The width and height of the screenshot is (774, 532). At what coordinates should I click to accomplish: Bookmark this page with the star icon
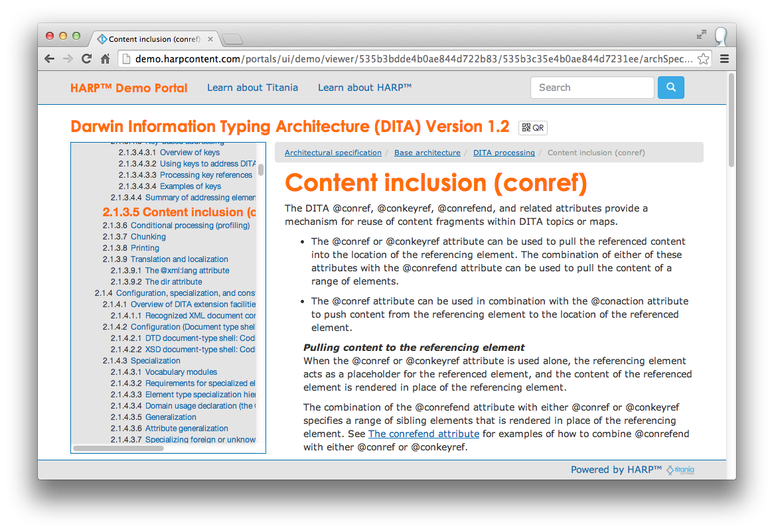[x=704, y=59]
